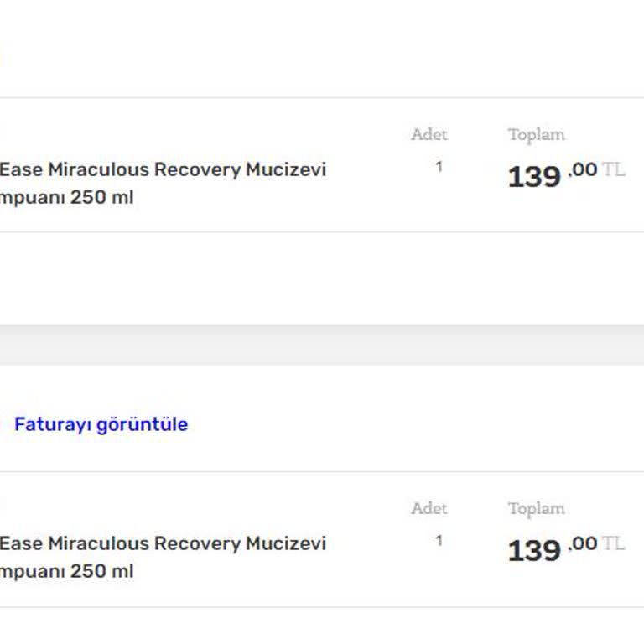Image resolution: width=644 pixels, height=644 pixels.
Task: Open the Faturayı görüntüle invoice link
Action: pos(101,424)
